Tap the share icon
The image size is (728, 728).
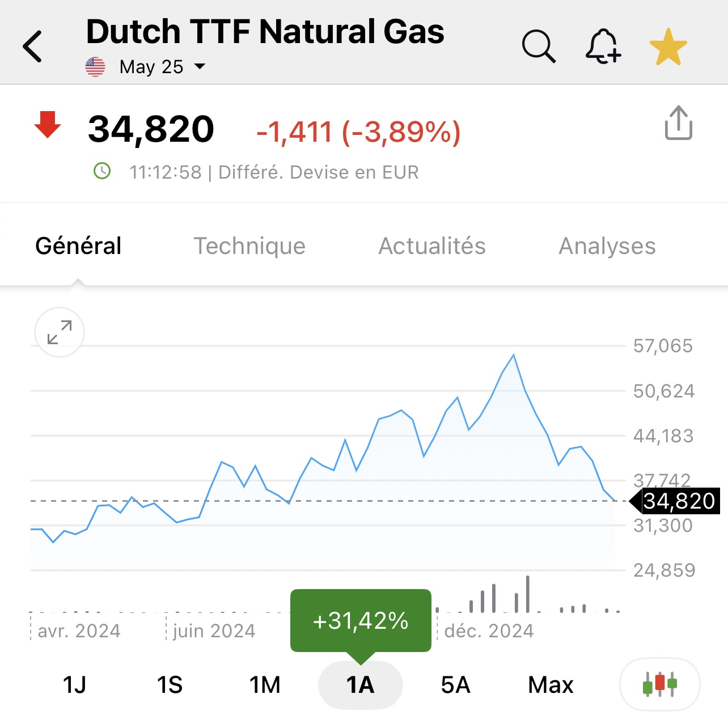pyautogui.click(x=678, y=122)
